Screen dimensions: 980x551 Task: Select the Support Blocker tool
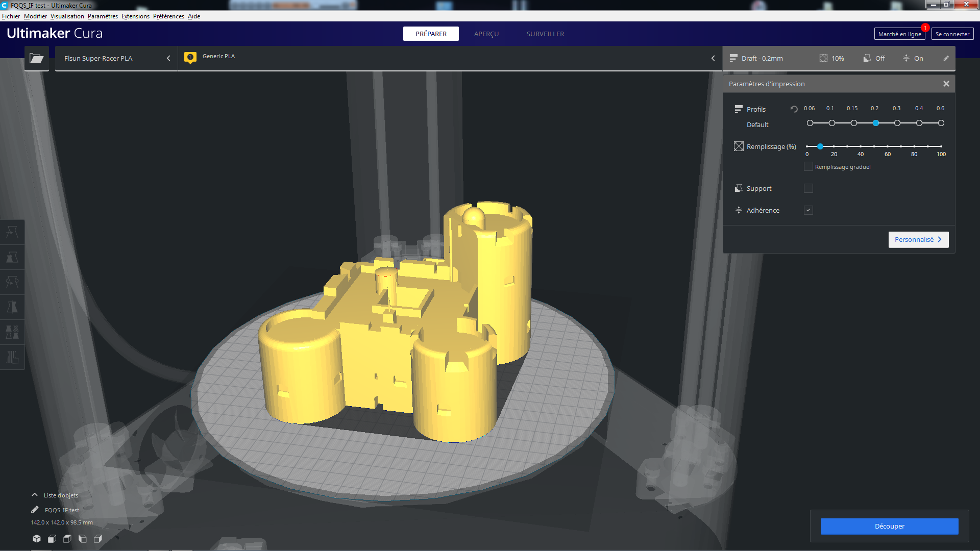12,357
